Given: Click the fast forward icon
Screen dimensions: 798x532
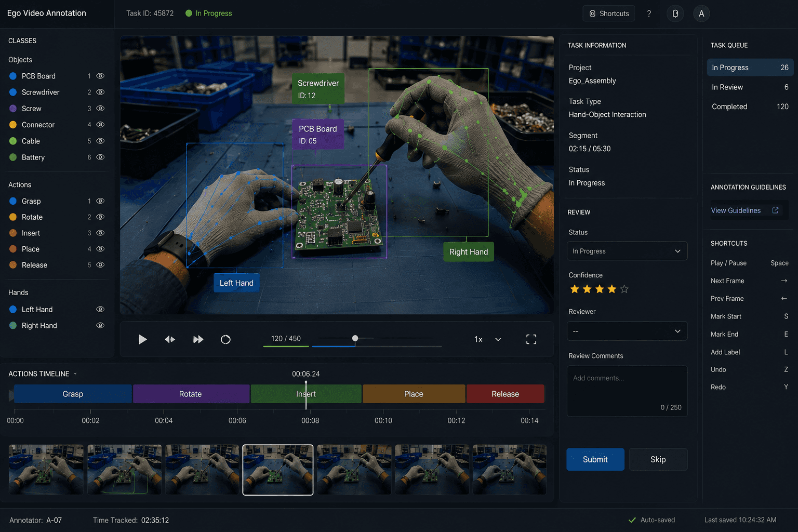Looking at the screenshot, I should click(x=198, y=339).
